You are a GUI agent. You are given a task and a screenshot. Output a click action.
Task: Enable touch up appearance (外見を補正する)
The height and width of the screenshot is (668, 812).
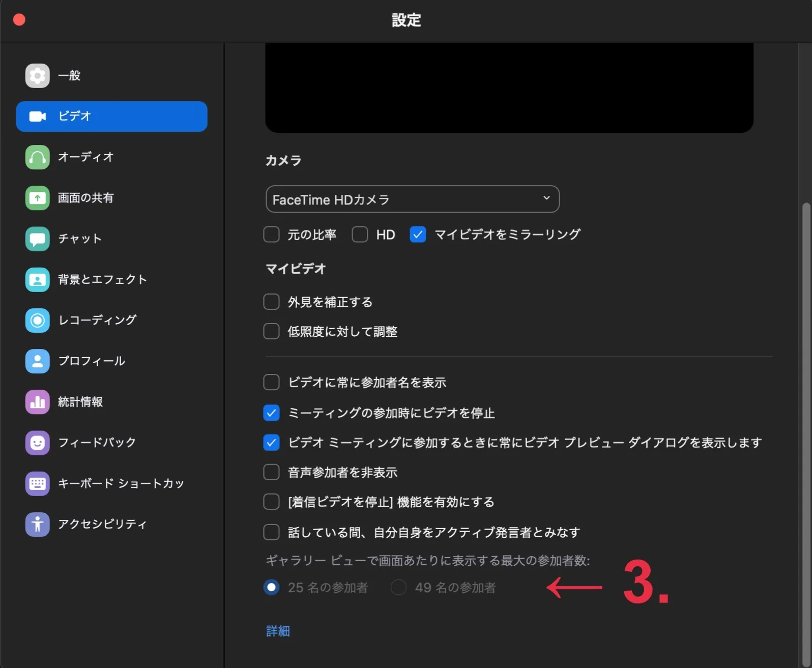(x=271, y=302)
